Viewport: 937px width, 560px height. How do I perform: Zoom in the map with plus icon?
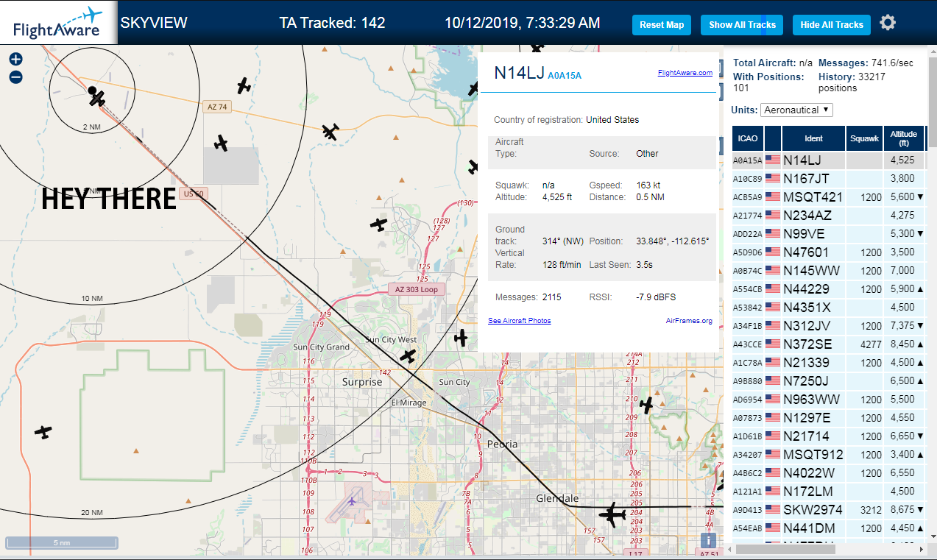(15, 59)
